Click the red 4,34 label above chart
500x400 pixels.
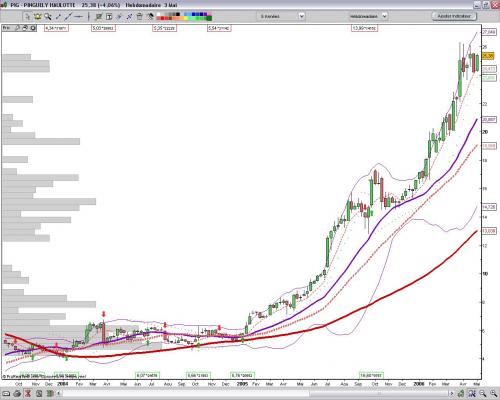(56, 28)
